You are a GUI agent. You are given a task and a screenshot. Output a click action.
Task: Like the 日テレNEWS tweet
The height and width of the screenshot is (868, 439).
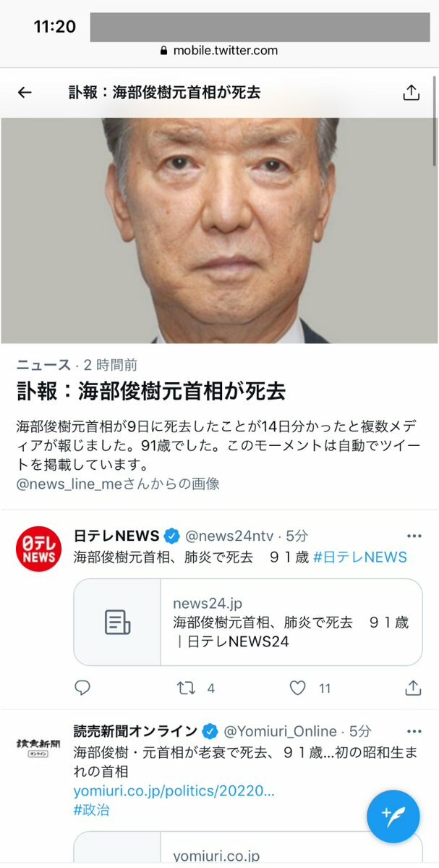(x=298, y=688)
